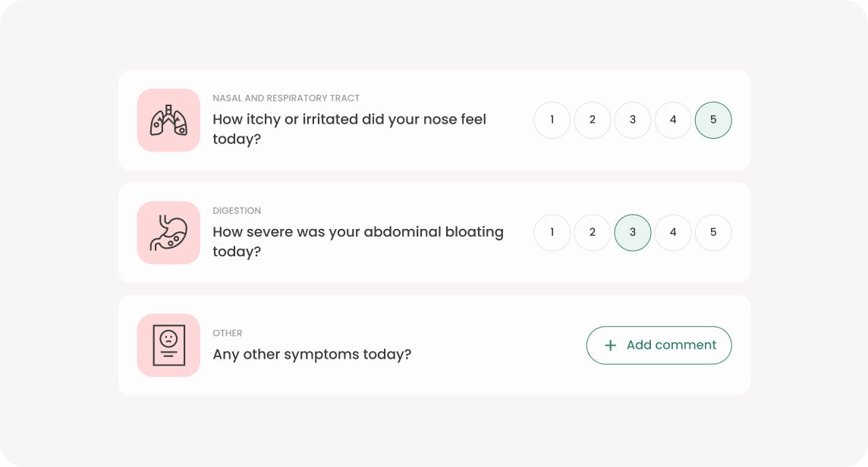Click the selected rating 5 for nose irritation
Viewport: 868px width, 467px height.
click(713, 120)
